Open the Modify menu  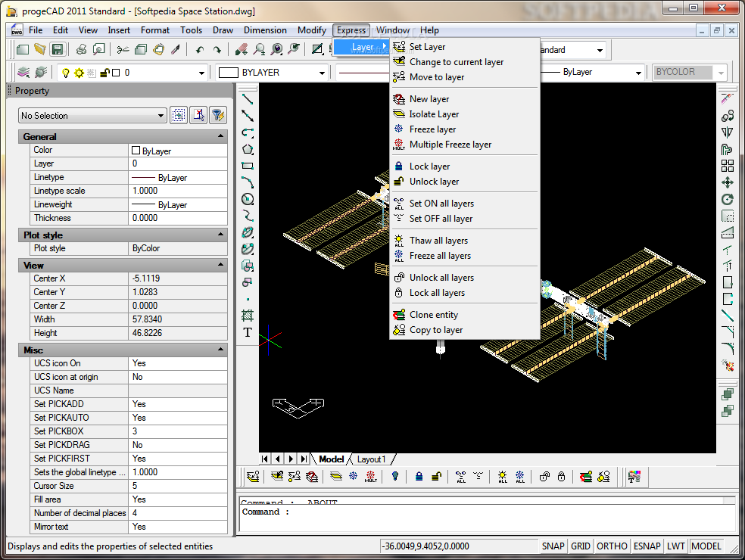312,30
